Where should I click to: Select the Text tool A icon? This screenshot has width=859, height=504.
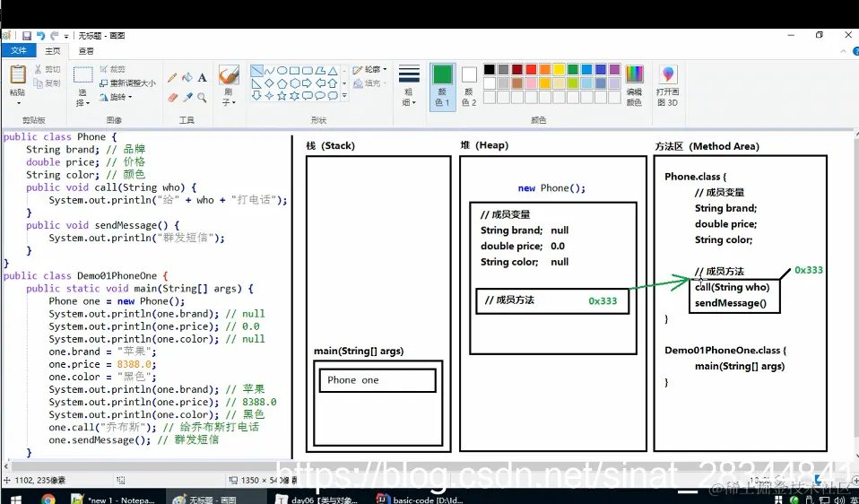coord(202,77)
